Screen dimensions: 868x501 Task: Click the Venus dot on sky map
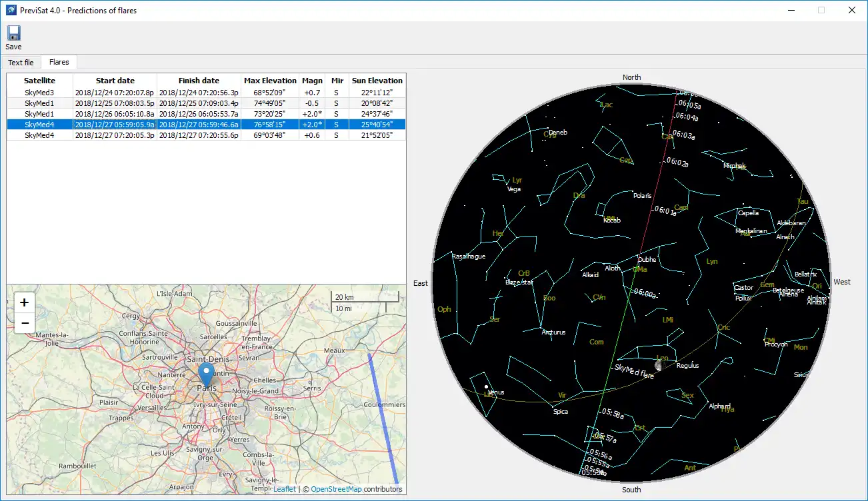tap(487, 387)
